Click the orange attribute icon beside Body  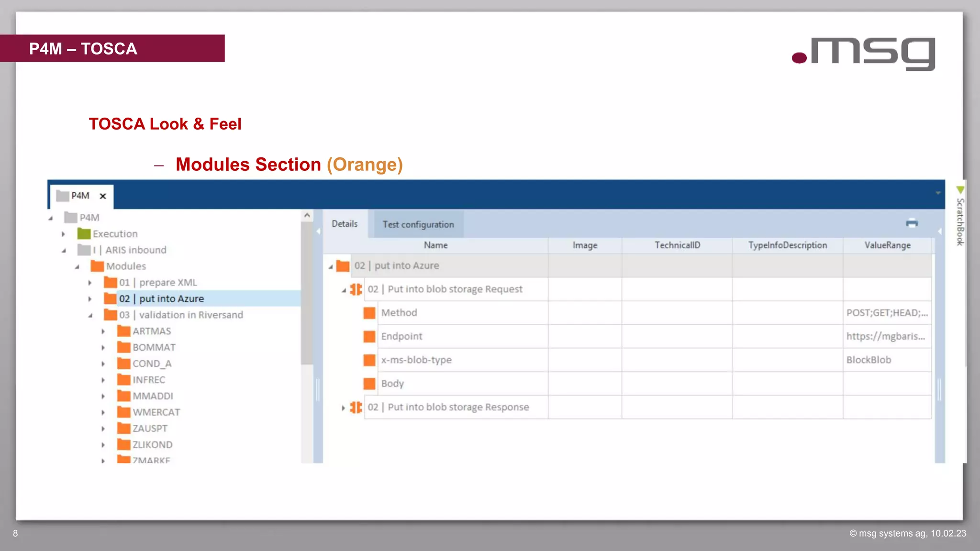[x=369, y=384]
